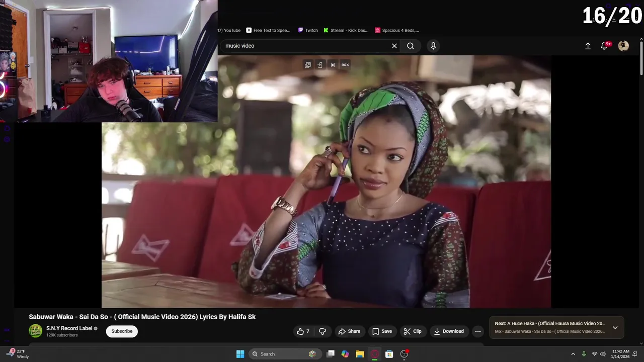Open Stream - Kick Dashboard bookmark
Viewport: 644px width, 362px height.
(x=346, y=30)
